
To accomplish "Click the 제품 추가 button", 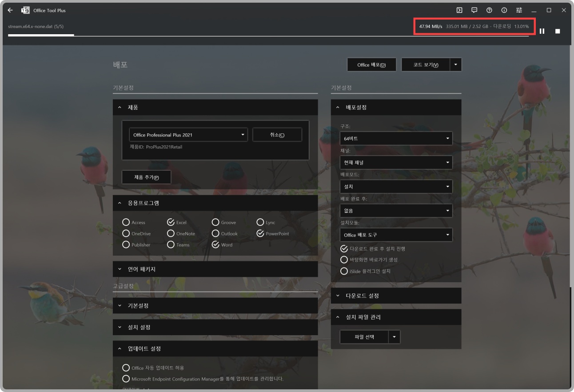I will tap(147, 177).
